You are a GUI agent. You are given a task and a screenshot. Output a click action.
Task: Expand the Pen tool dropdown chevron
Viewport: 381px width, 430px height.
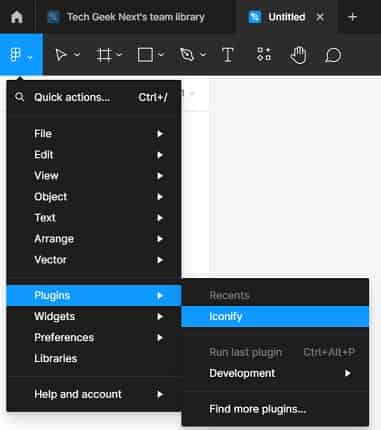coord(203,54)
